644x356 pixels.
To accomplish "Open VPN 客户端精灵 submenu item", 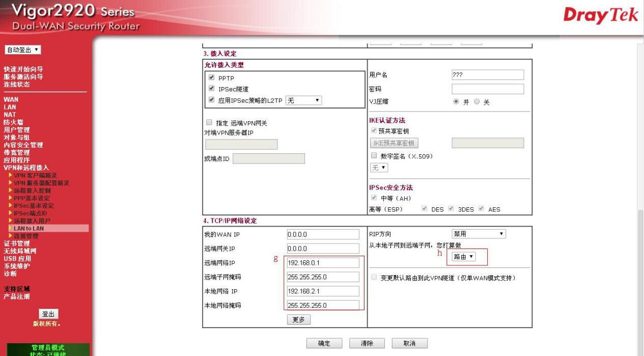I will pyautogui.click(x=36, y=175).
